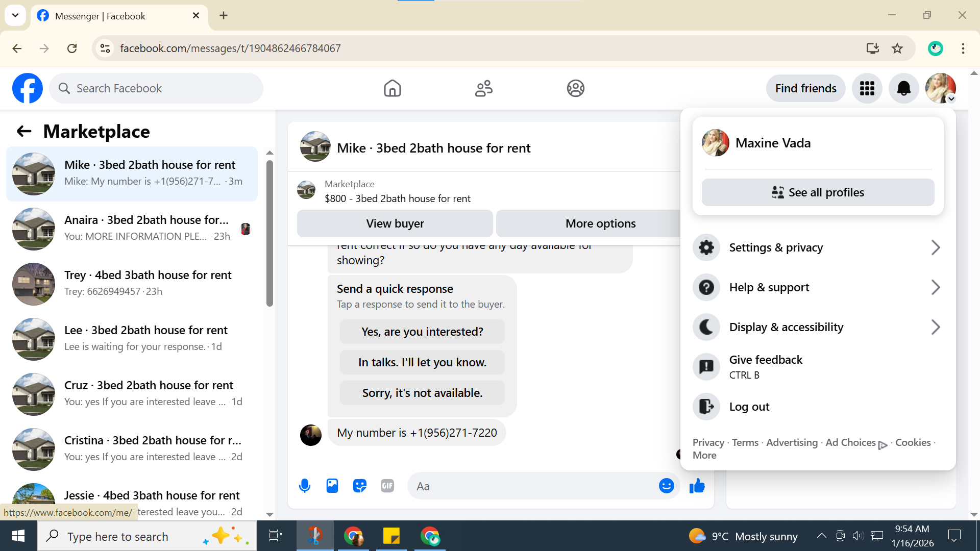Open the sticker picker icon
The width and height of the screenshot is (980, 551).
tap(360, 486)
